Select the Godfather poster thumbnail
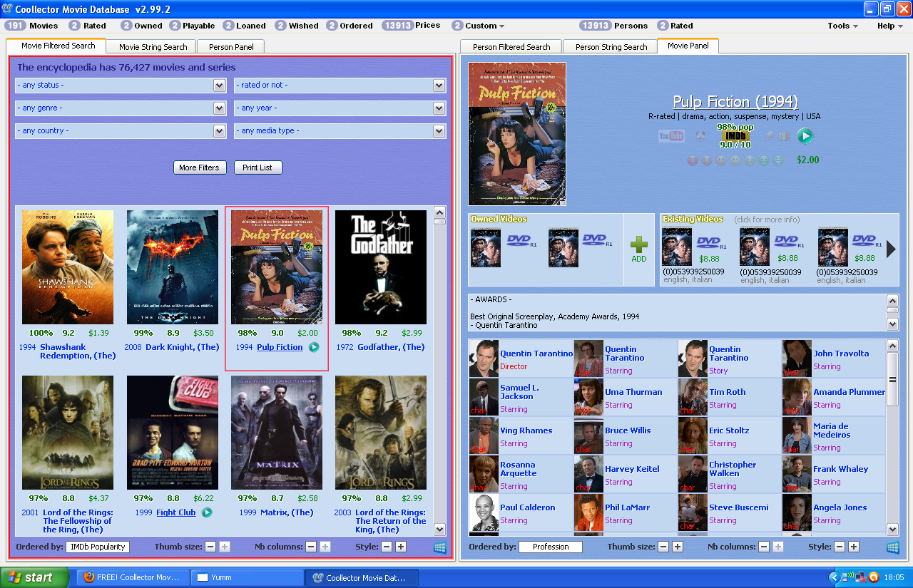 coord(381,267)
